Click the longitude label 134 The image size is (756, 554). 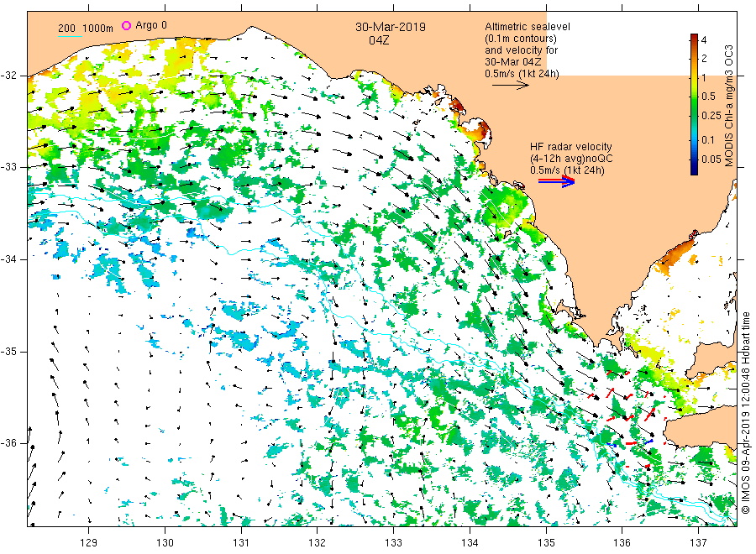click(x=470, y=543)
